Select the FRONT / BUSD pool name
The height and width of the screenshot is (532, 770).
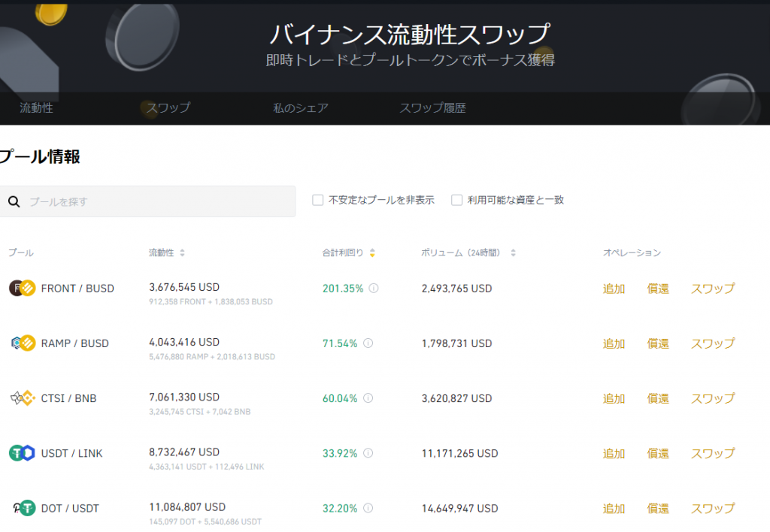(x=77, y=289)
